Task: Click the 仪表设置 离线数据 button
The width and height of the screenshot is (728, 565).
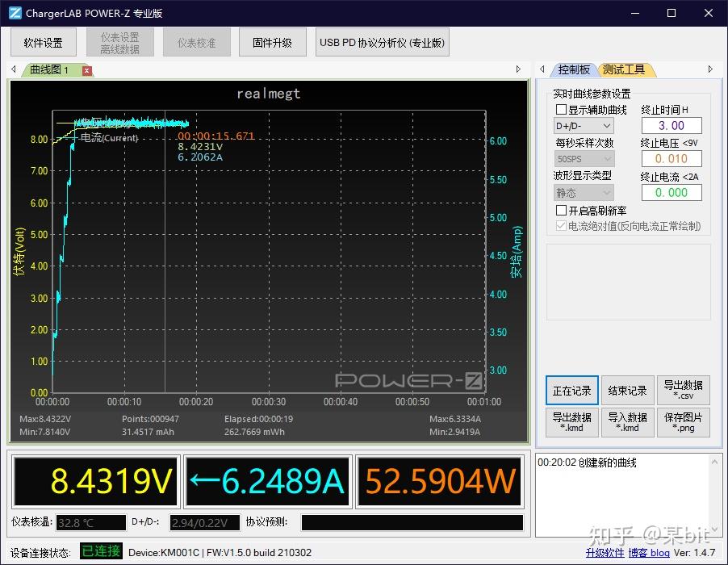Action: (x=119, y=43)
